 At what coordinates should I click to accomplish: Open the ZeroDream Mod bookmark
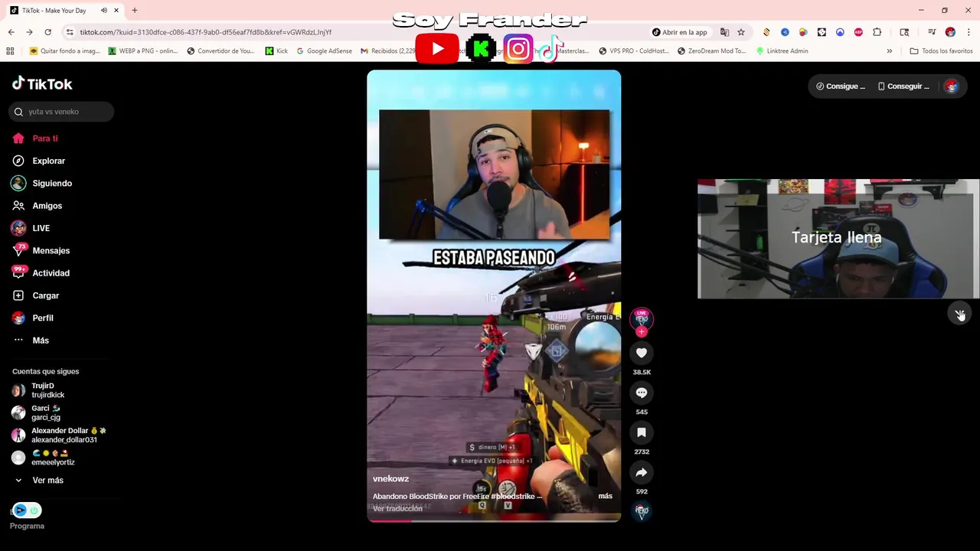(711, 51)
